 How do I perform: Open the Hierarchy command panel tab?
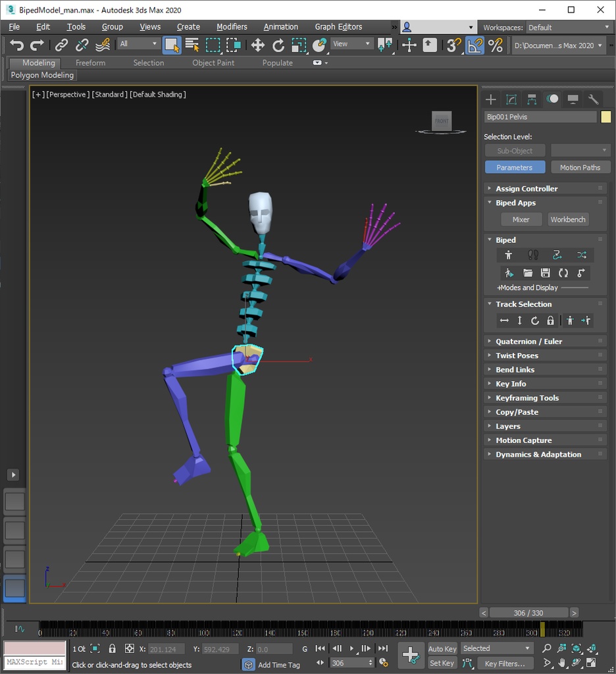[x=532, y=99]
